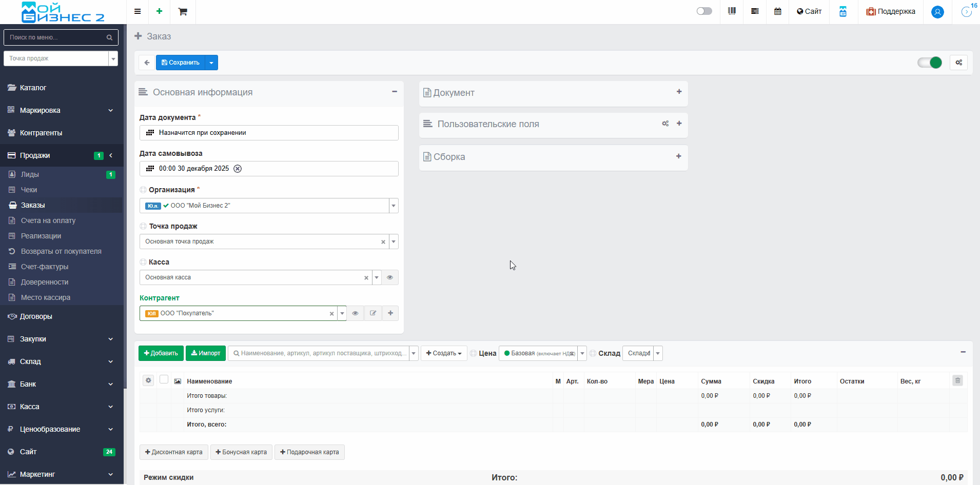Open user profile avatar icon

point(937,12)
